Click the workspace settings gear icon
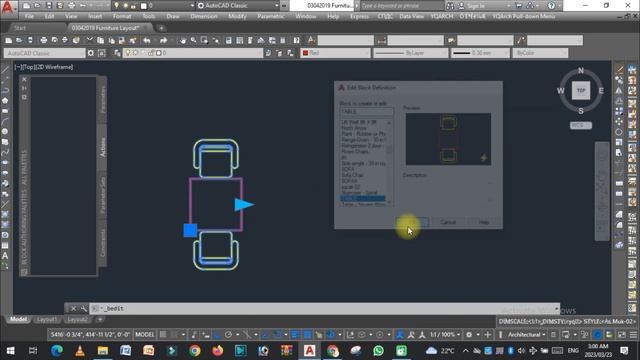Screen dimensions: 640x360 [91, 53]
